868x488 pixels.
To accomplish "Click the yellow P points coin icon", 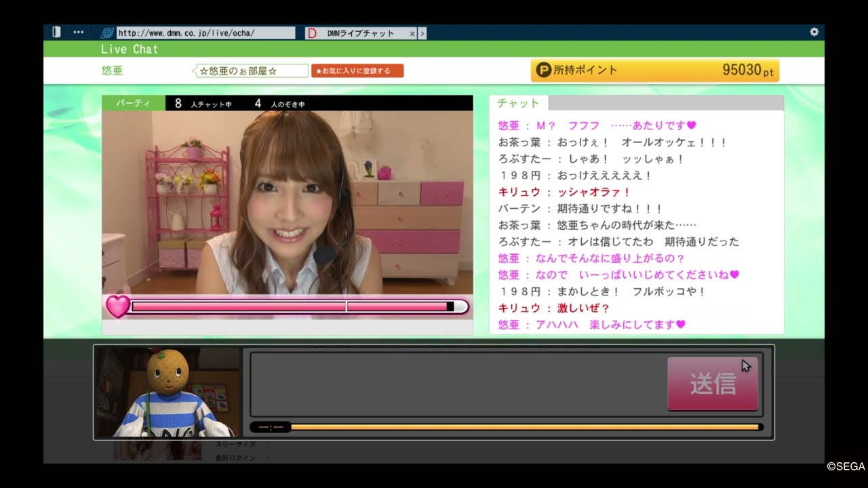I will pyautogui.click(x=543, y=70).
